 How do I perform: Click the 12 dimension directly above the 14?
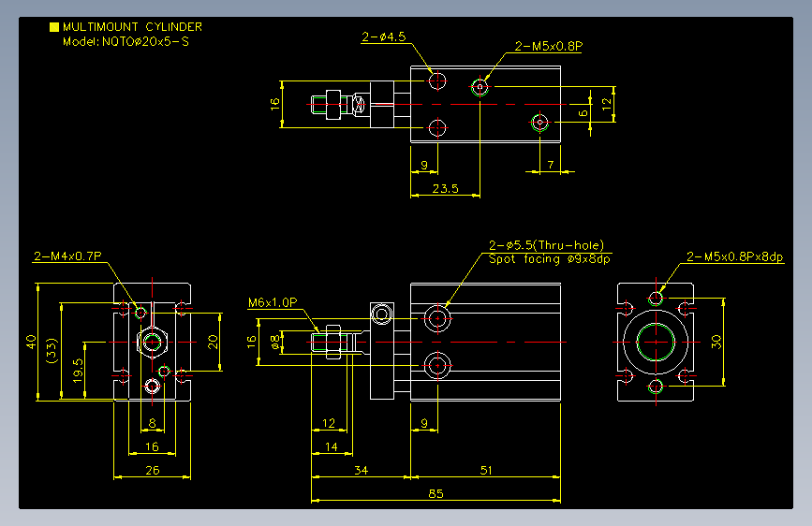pos(329,423)
